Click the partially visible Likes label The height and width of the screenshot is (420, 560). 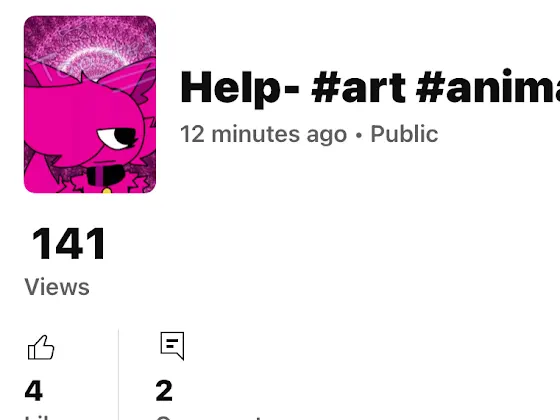pyautogui.click(x=39, y=418)
